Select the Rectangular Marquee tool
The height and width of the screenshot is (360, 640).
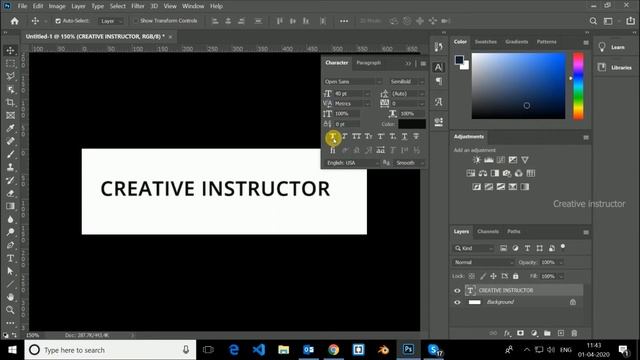pyautogui.click(x=10, y=63)
